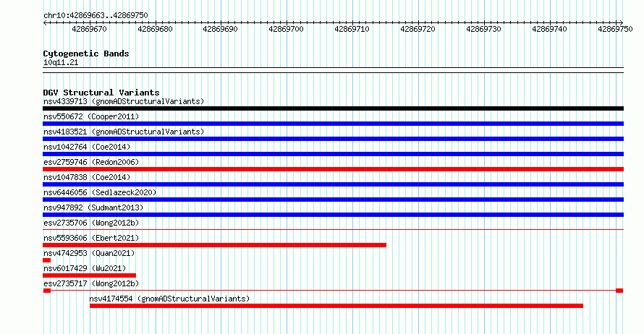Select the nsv4742953 (Quan2021) label
The height and width of the screenshot is (334, 644).
tap(89, 253)
